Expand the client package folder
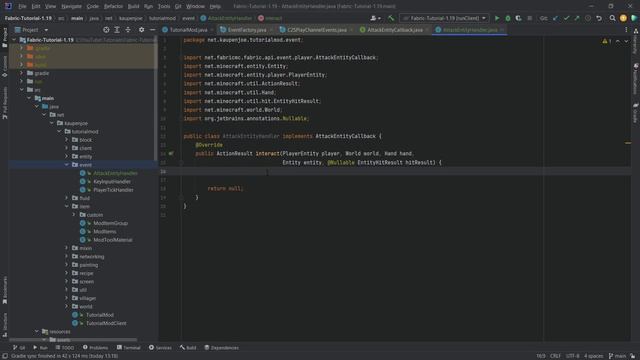The height and width of the screenshot is (360, 640). tap(67, 148)
